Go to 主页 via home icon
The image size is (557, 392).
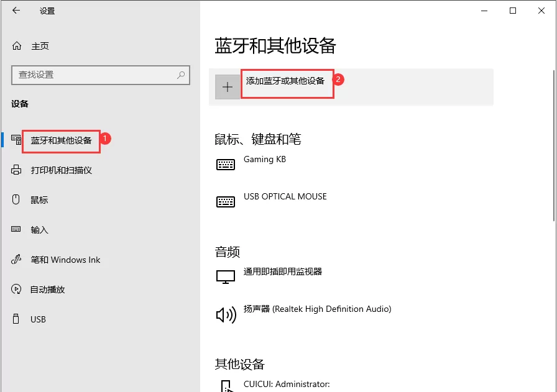(16, 45)
